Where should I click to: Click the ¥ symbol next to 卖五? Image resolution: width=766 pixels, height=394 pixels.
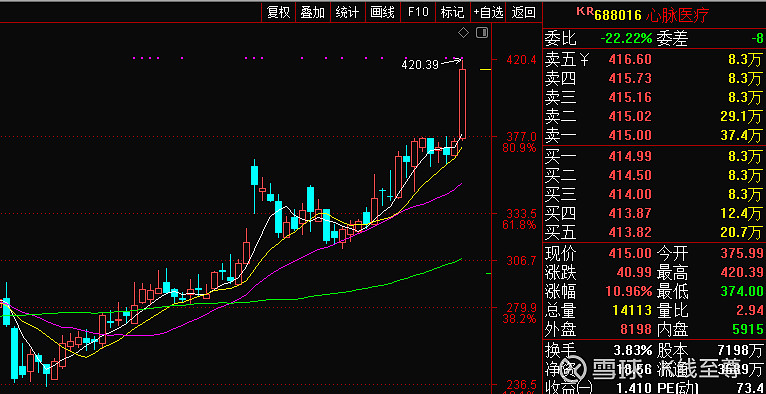pos(585,60)
